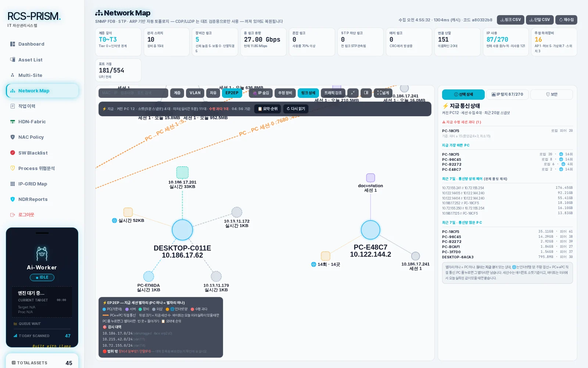The image size is (588, 368).
Task: Open IP 탐지 87/270 tab
Action: point(508,95)
